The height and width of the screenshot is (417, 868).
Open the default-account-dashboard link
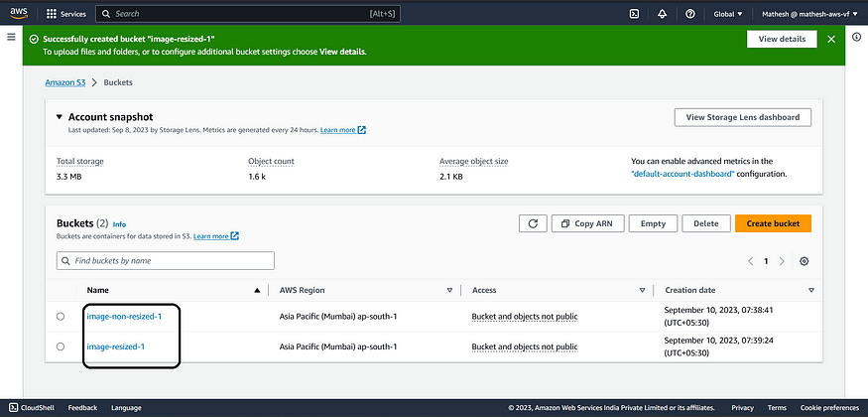point(682,174)
